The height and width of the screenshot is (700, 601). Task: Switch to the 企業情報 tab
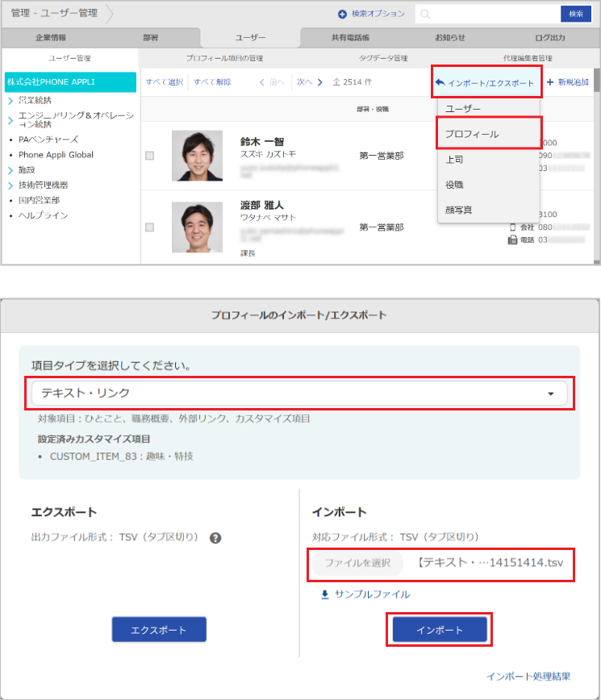tap(51, 38)
